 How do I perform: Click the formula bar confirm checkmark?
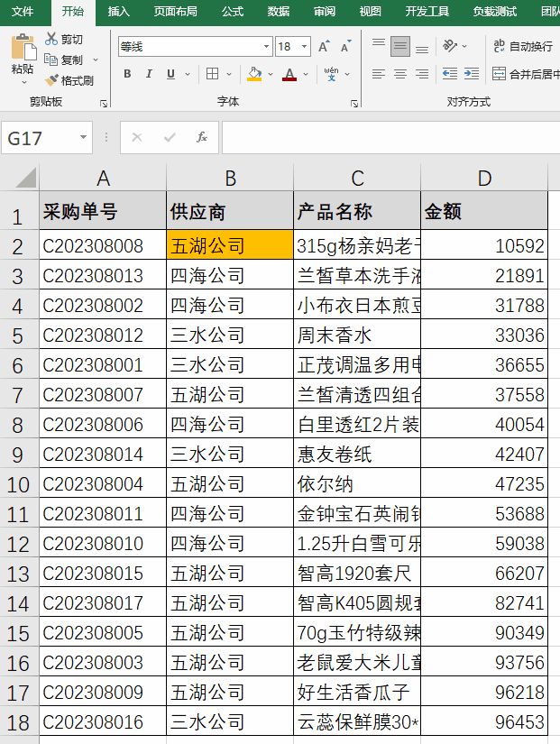pos(170,137)
